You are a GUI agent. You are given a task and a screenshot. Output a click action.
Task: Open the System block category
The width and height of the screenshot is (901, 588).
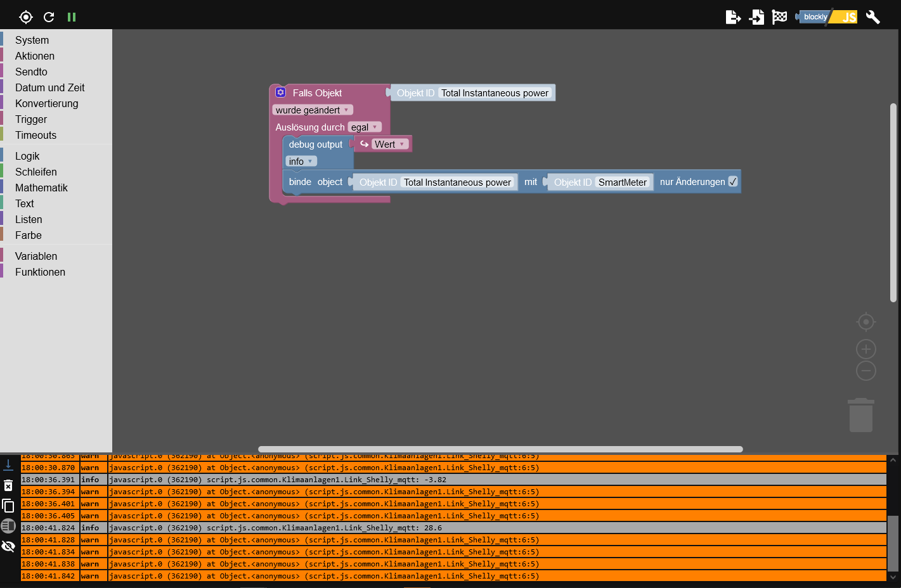(x=56, y=40)
